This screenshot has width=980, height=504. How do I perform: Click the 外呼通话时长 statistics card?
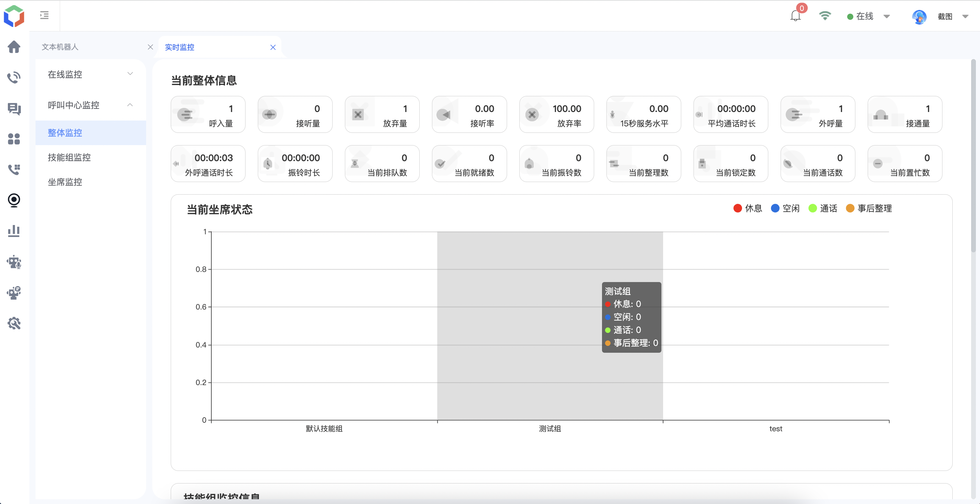pyautogui.click(x=208, y=164)
